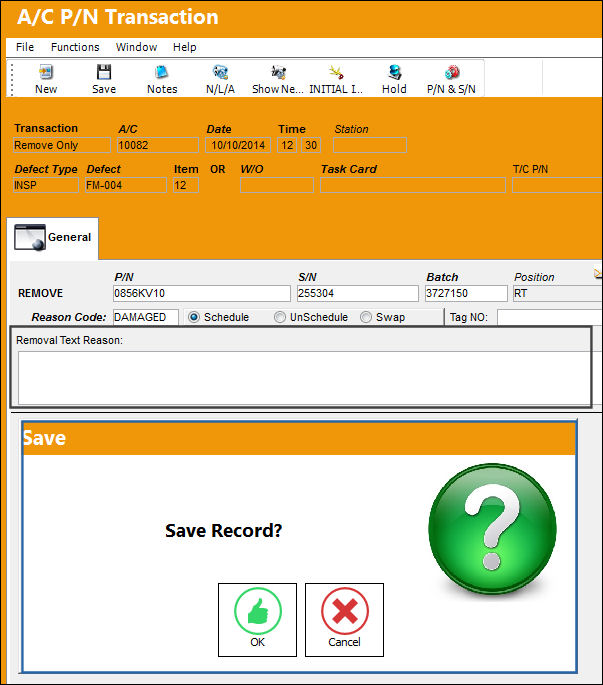
Task: Open the Functions menu
Action: (75, 47)
